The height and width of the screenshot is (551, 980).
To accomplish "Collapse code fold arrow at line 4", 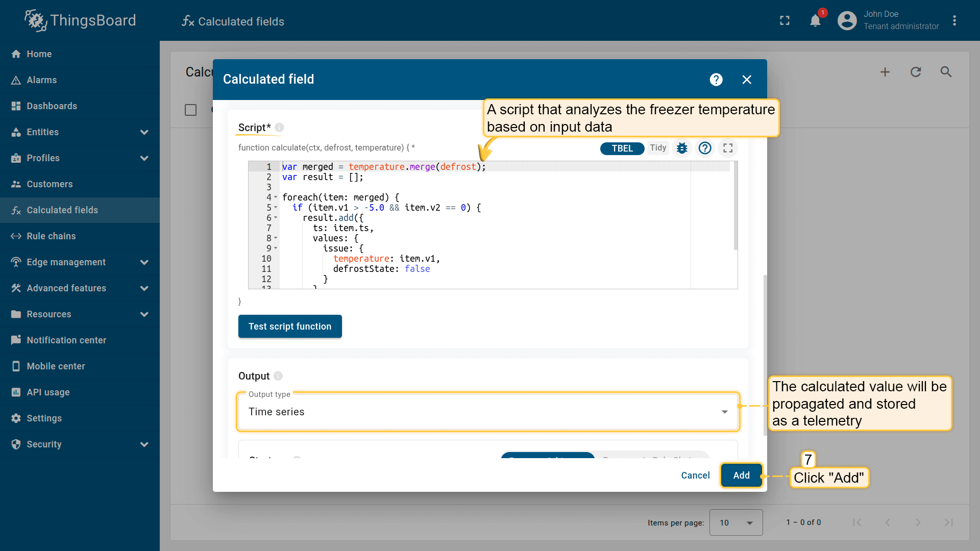I will click(276, 197).
